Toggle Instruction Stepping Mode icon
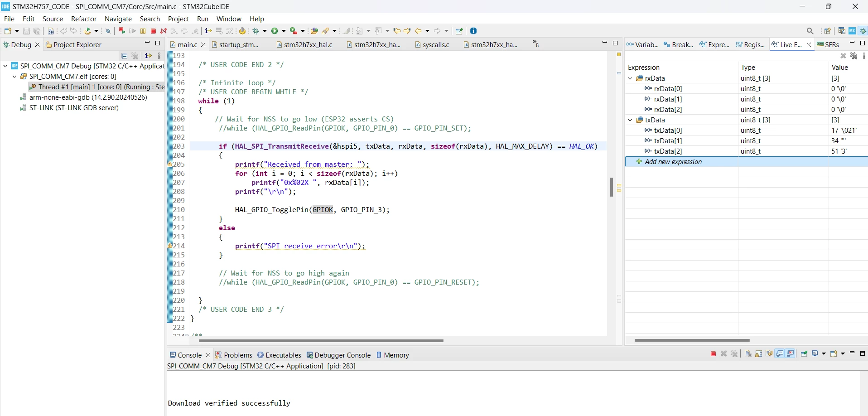868x416 pixels. click(208, 31)
